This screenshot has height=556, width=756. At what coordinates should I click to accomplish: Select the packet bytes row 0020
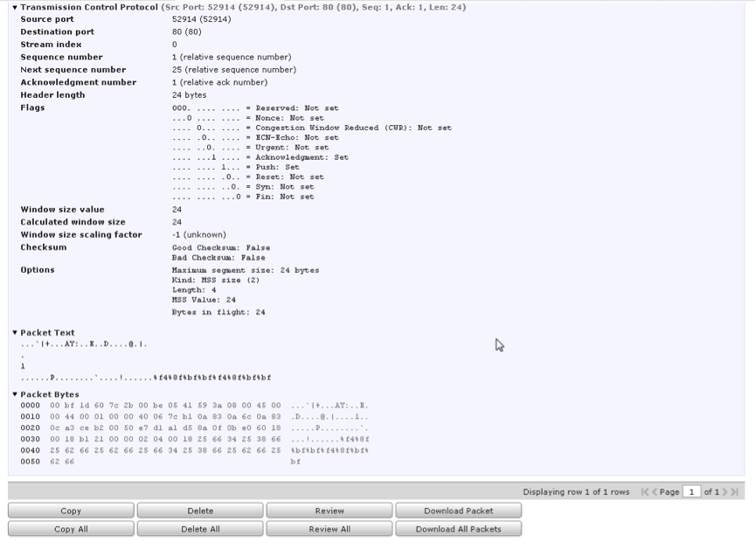tap(194, 427)
